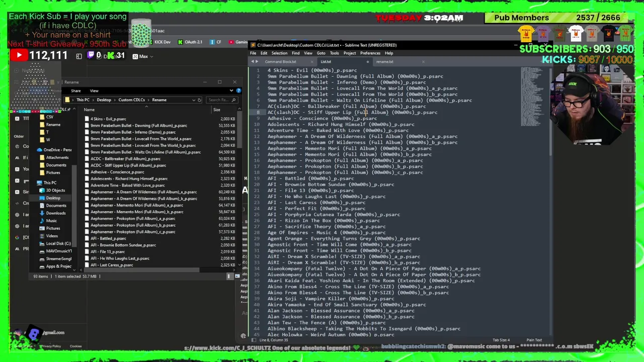This screenshot has width=644, height=362.
Task: Click Custom CDLCs in Explorer breadcrumb
Action: [x=131, y=100]
